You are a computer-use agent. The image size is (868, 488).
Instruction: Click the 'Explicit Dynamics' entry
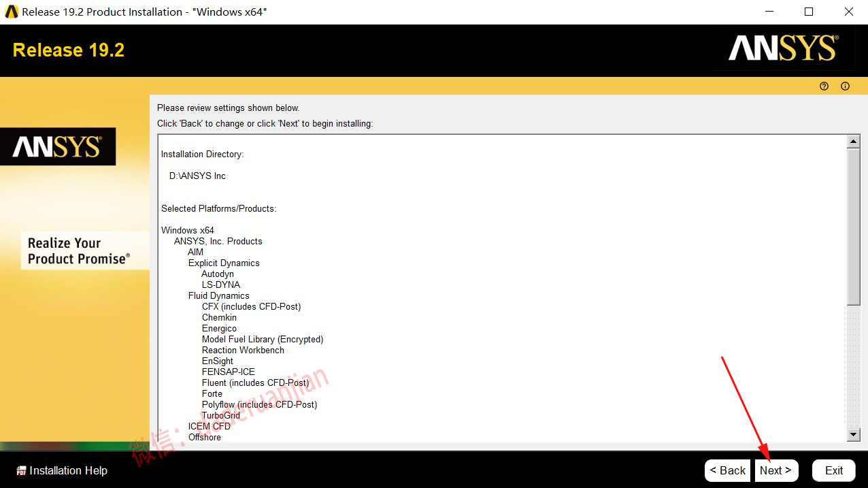pyautogui.click(x=224, y=263)
